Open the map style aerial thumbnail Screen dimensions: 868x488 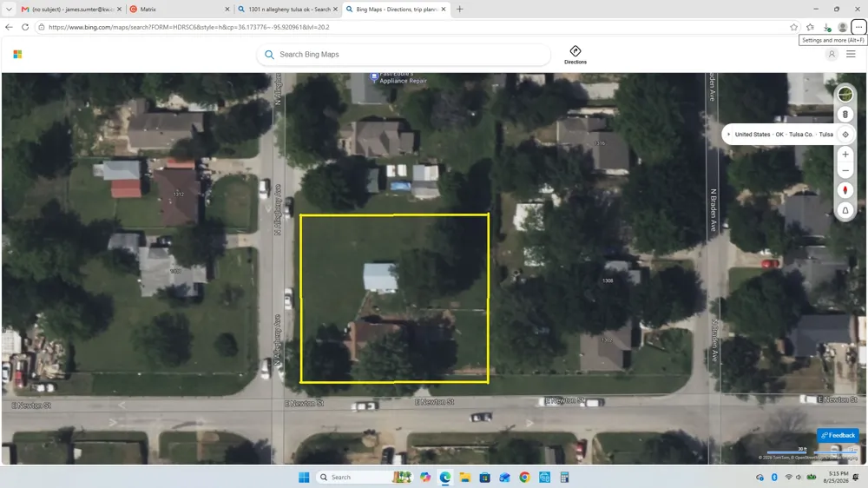click(x=845, y=95)
